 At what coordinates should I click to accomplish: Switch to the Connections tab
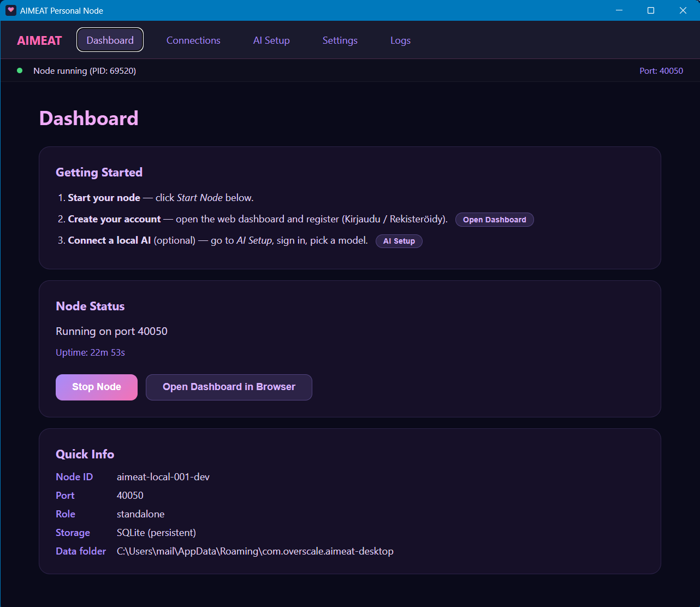pos(193,40)
